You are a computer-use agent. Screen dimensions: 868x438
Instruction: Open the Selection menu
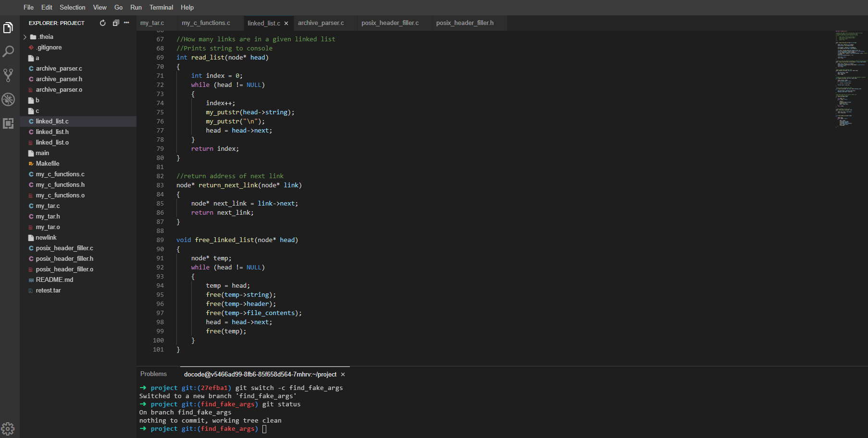72,7
